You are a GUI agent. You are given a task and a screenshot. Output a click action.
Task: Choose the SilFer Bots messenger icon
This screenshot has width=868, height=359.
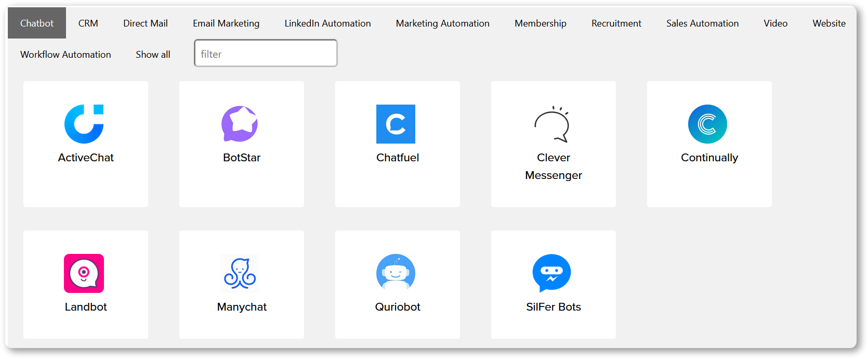pos(552,273)
